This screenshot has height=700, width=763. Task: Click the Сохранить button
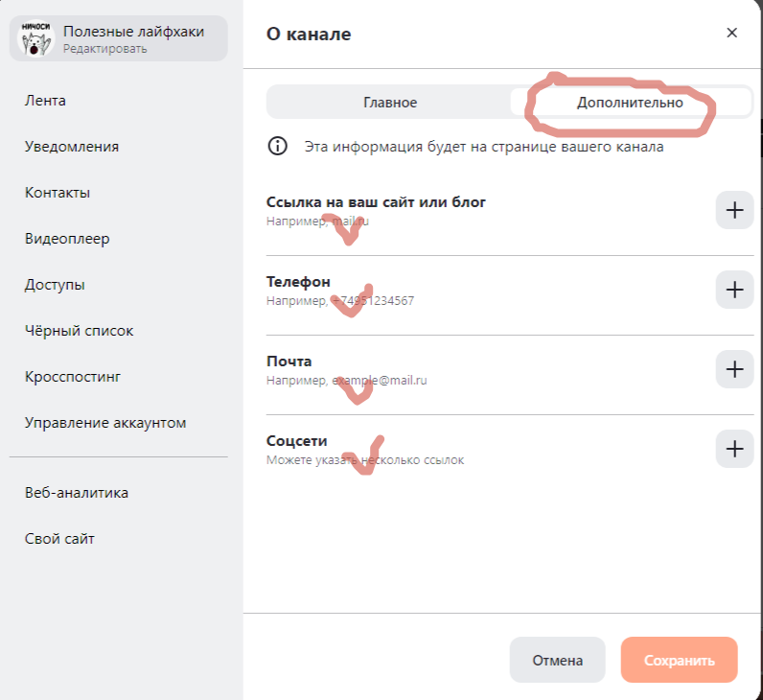pyautogui.click(x=679, y=660)
